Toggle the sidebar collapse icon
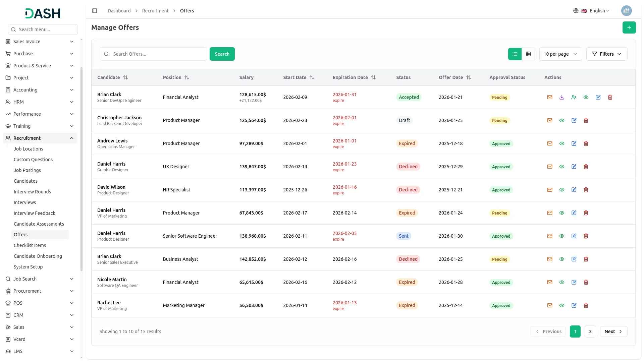 click(95, 11)
